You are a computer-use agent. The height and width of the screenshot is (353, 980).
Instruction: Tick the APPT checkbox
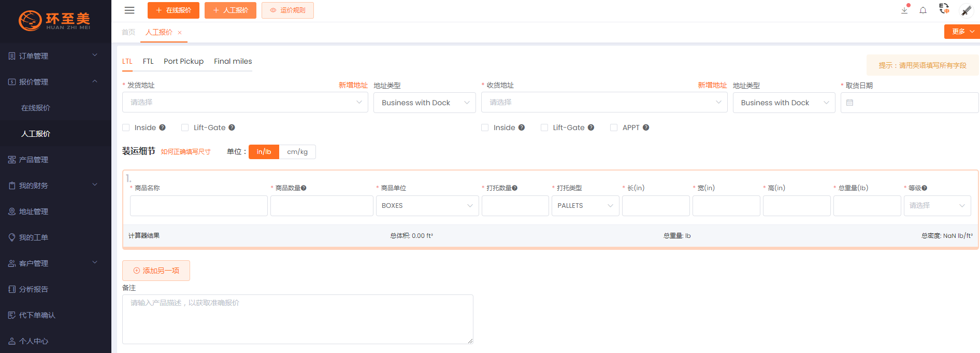point(614,128)
